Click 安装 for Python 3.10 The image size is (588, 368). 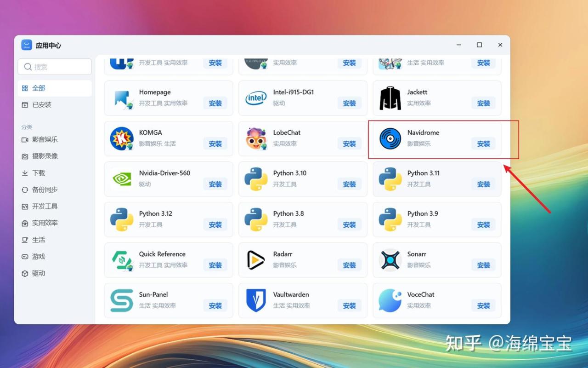[x=350, y=184]
